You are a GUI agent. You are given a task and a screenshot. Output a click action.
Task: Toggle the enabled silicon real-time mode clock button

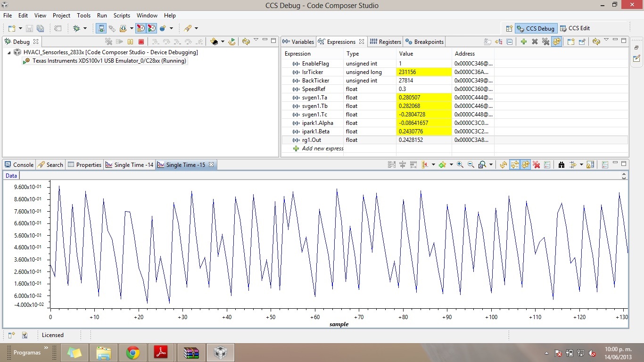[140, 28]
